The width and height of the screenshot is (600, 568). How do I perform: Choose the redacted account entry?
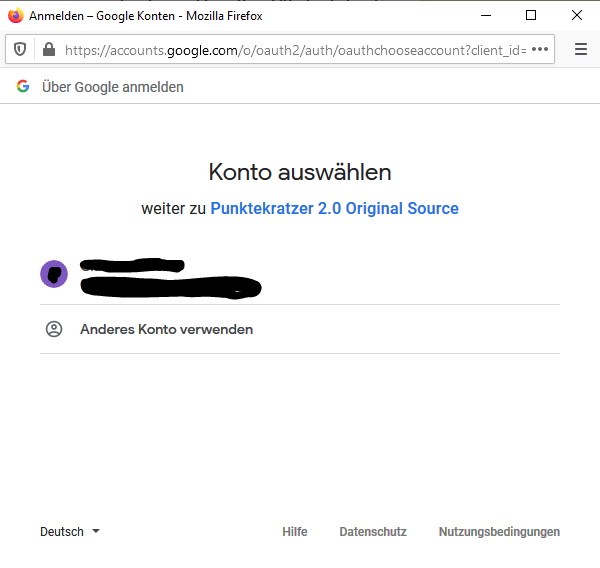tap(170, 276)
